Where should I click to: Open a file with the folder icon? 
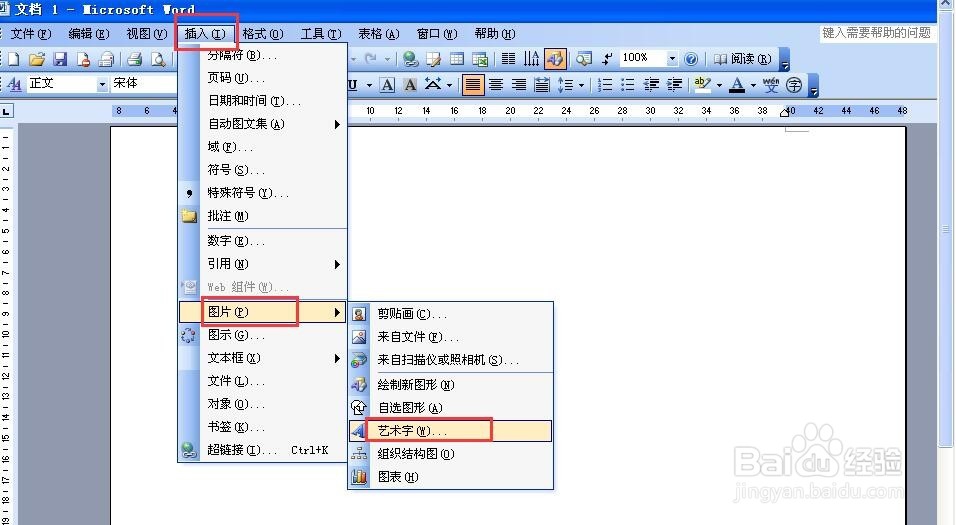(37, 59)
